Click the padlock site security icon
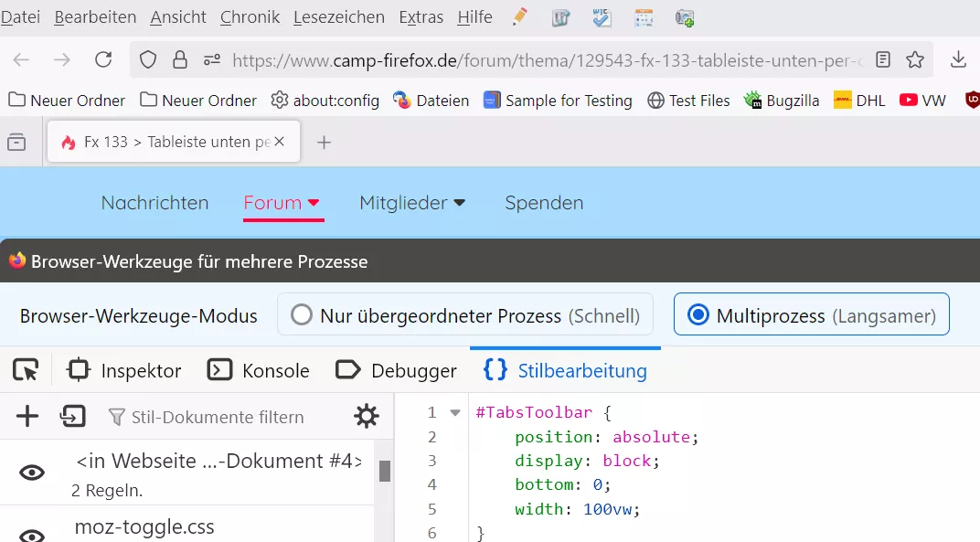The height and width of the screenshot is (542, 980). point(180,59)
